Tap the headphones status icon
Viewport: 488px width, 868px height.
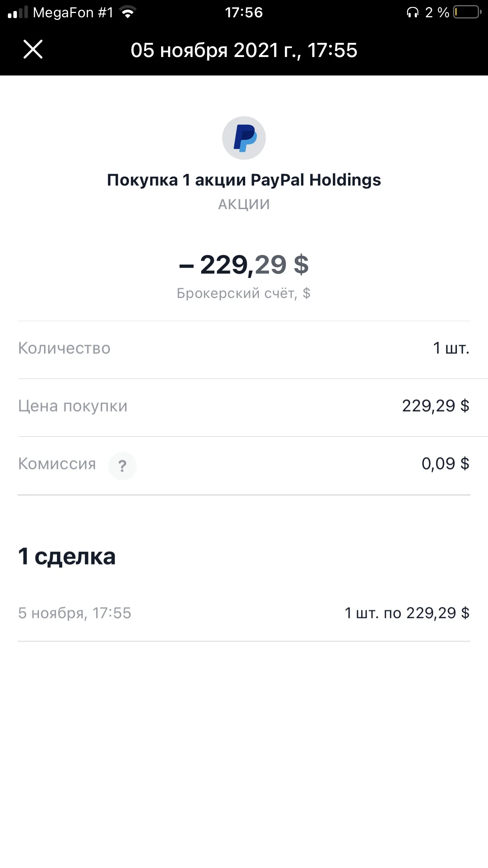click(x=413, y=13)
